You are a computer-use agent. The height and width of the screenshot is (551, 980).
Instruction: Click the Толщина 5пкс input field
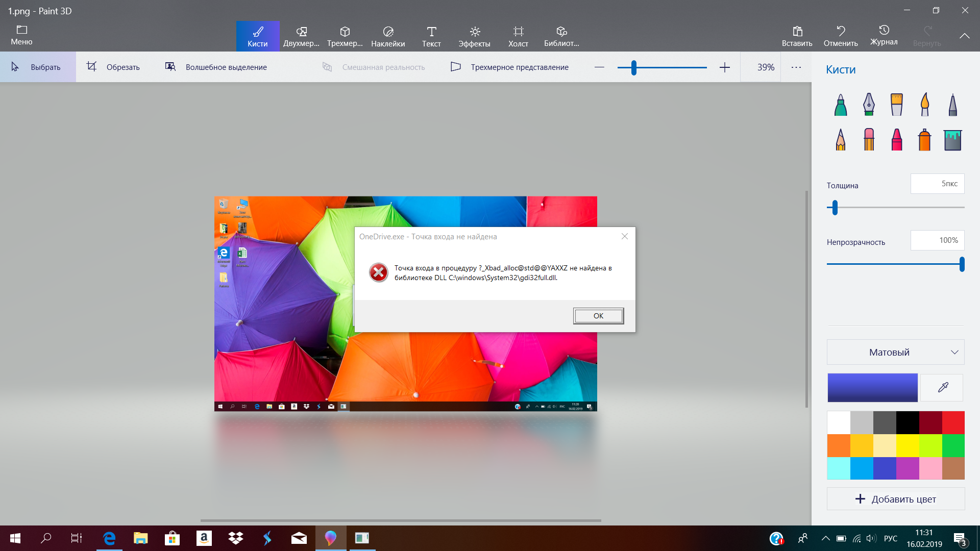938,184
